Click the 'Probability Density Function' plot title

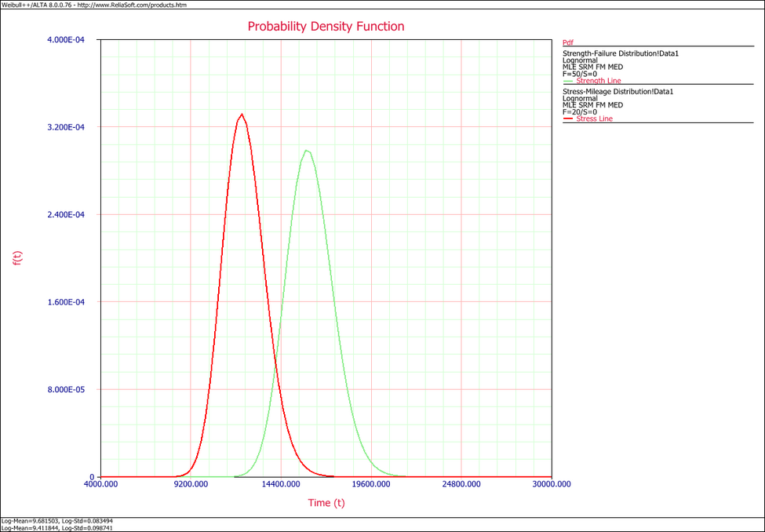click(326, 27)
